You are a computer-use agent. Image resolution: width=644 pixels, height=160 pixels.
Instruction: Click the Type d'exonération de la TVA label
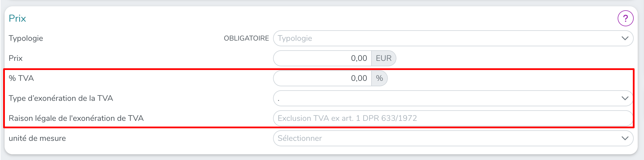(61, 98)
